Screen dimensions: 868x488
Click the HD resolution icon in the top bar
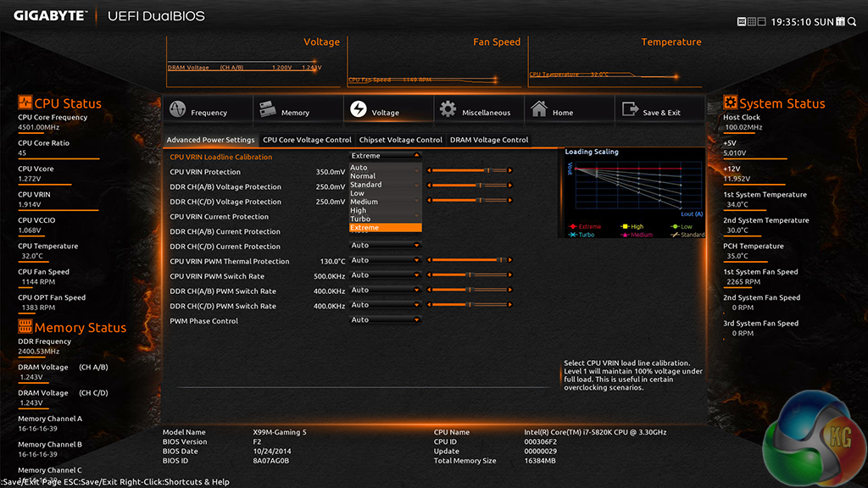point(742,21)
